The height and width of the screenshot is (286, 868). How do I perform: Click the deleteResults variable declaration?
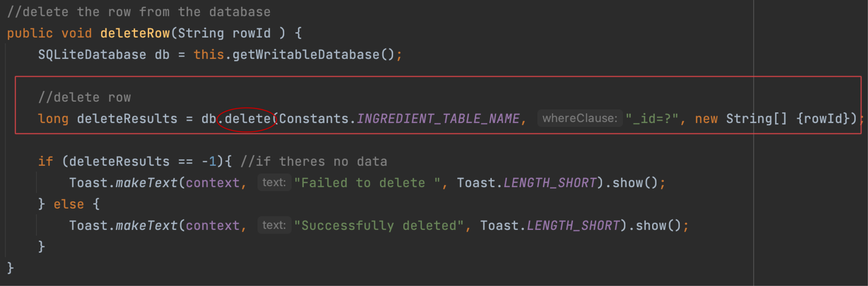click(127, 119)
